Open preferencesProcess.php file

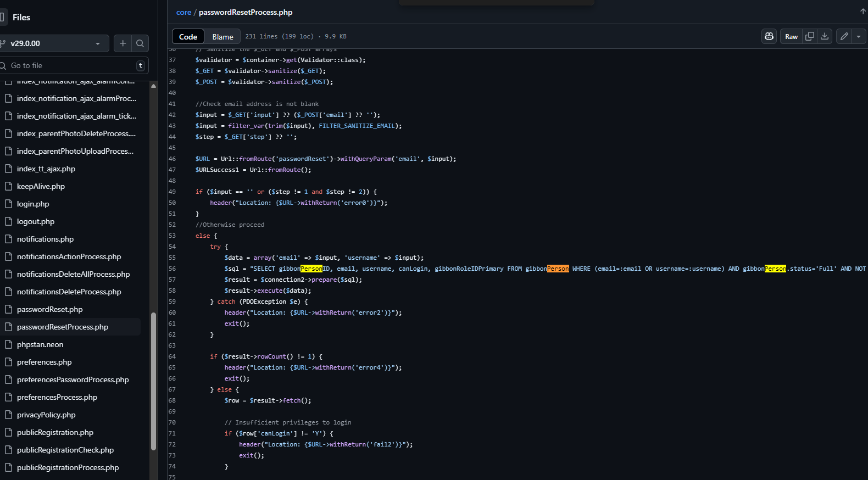coord(57,397)
